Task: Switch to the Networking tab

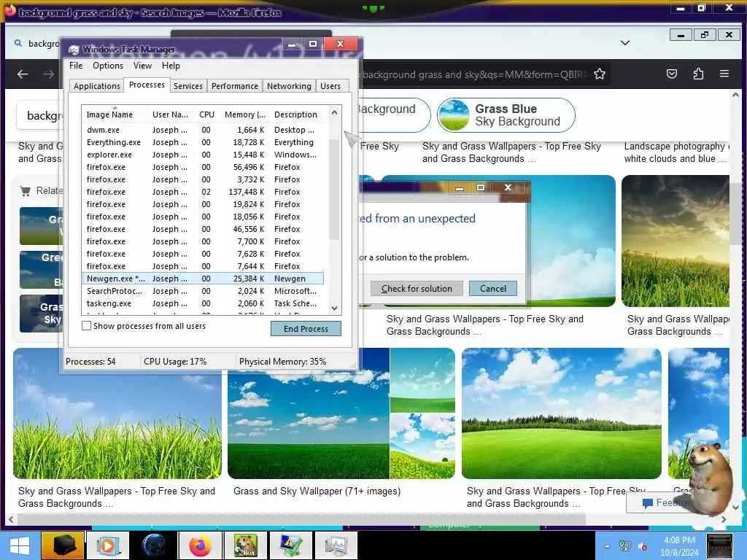Action: pyautogui.click(x=289, y=86)
